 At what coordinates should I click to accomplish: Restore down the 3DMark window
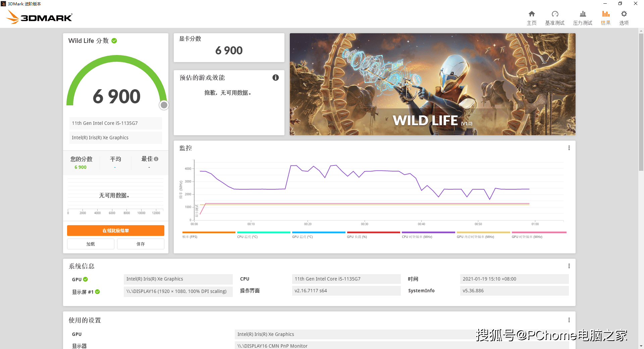pos(620,4)
